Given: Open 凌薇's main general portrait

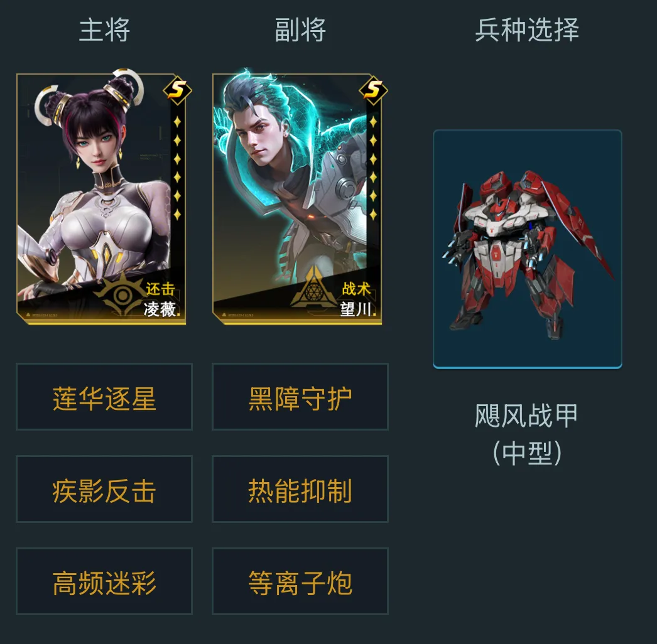Looking at the screenshot, I should click(101, 199).
